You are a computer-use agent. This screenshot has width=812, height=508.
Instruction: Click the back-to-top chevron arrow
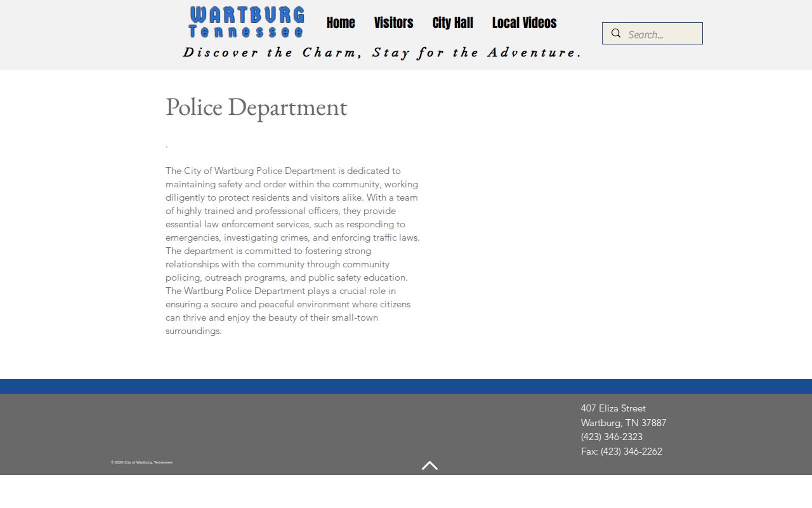429,465
